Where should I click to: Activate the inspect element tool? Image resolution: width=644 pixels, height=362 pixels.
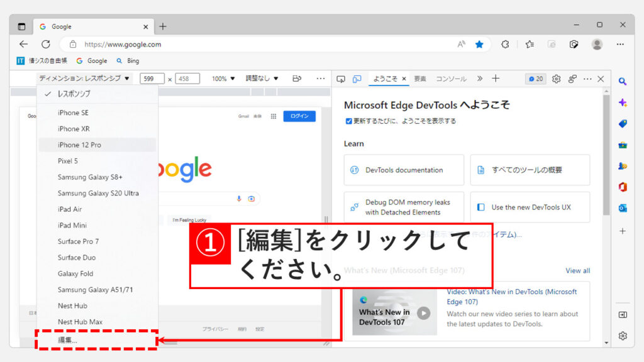[341, 79]
